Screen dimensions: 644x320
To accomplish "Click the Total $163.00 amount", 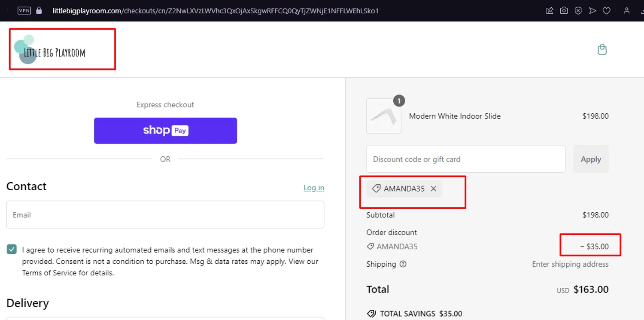I will pyautogui.click(x=591, y=290).
